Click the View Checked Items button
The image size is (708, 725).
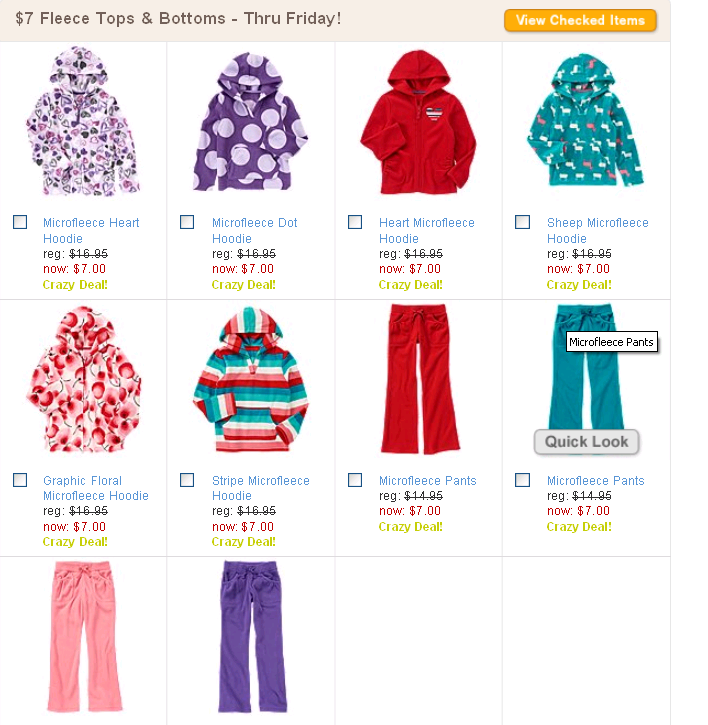[580, 20]
